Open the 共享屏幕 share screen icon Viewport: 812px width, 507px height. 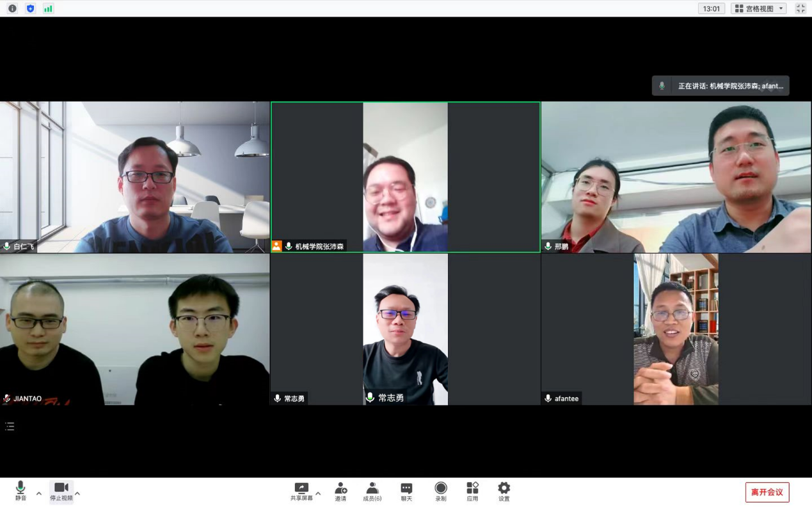[301, 491]
